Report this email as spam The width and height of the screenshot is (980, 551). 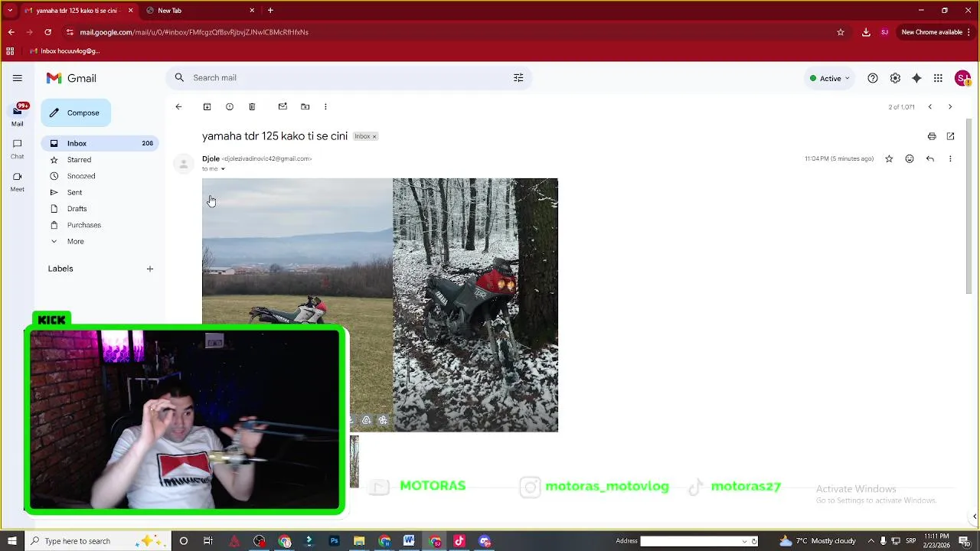pos(229,106)
